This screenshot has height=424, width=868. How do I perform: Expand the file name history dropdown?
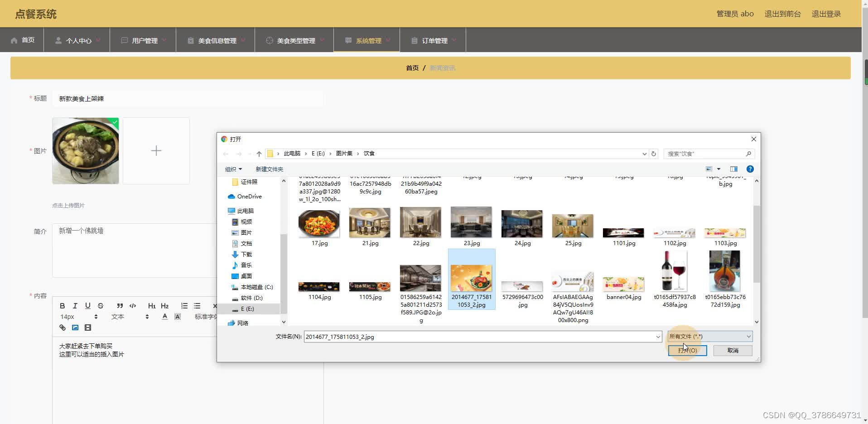[x=658, y=337]
